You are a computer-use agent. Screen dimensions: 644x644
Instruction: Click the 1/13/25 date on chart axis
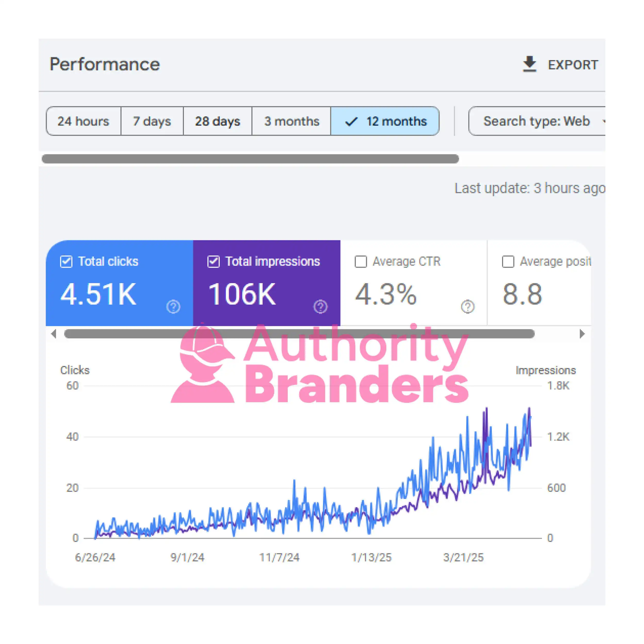click(x=371, y=557)
